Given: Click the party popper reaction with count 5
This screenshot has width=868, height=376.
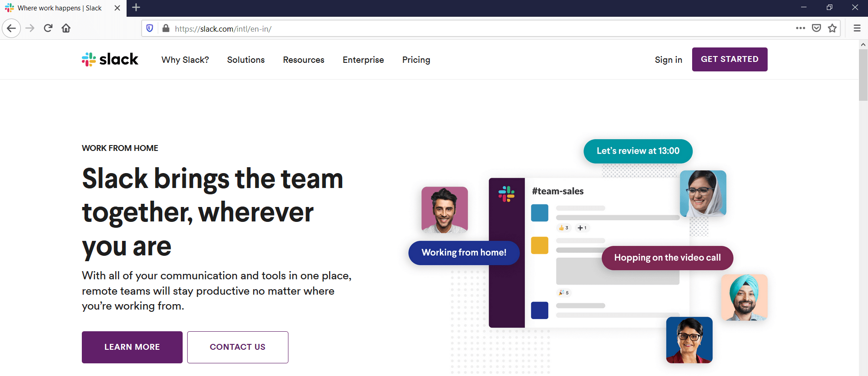Looking at the screenshot, I should pos(564,293).
